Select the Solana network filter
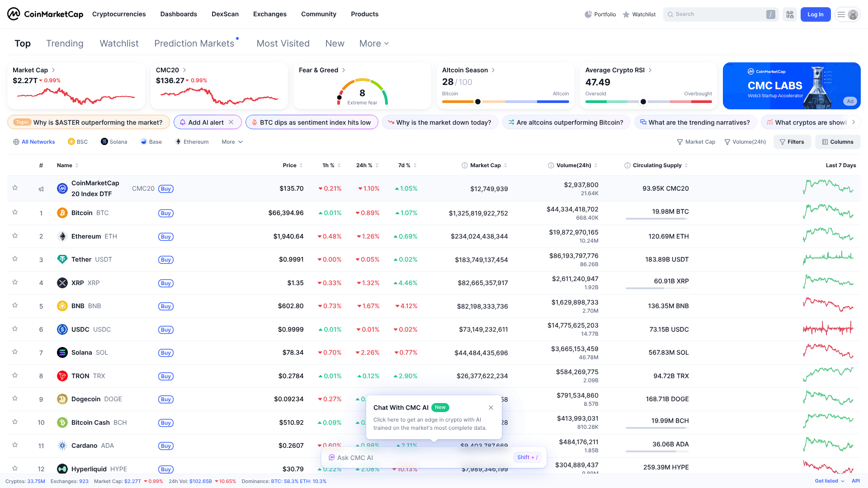 (114, 141)
